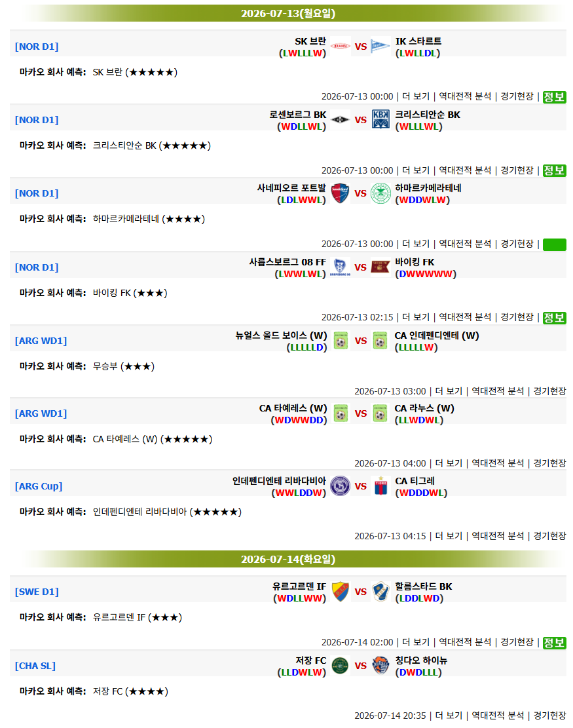Open 정보 badge for 유르고르덴 IF match
Viewport: 573px width, 728px height.
coord(554,643)
